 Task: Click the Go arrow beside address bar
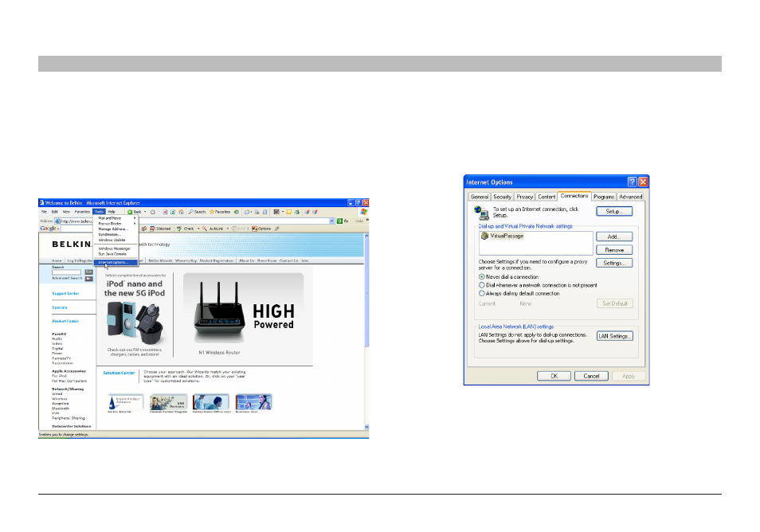[339, 221]
